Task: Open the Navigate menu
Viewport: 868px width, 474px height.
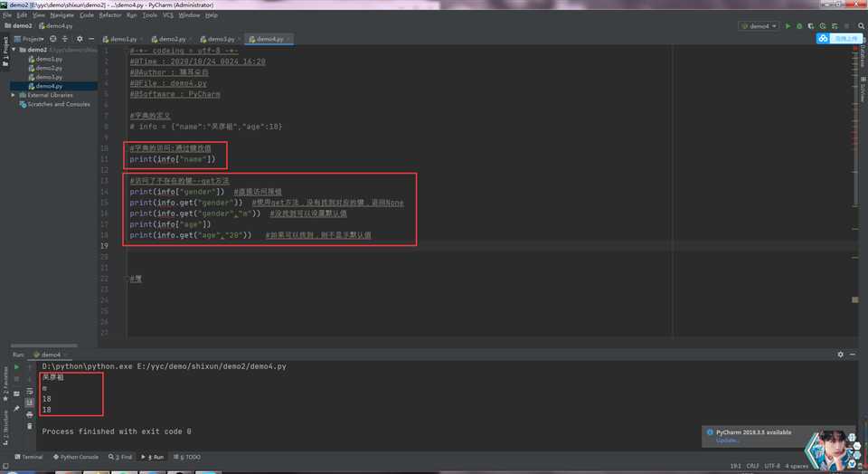Action: pos(61,15)
